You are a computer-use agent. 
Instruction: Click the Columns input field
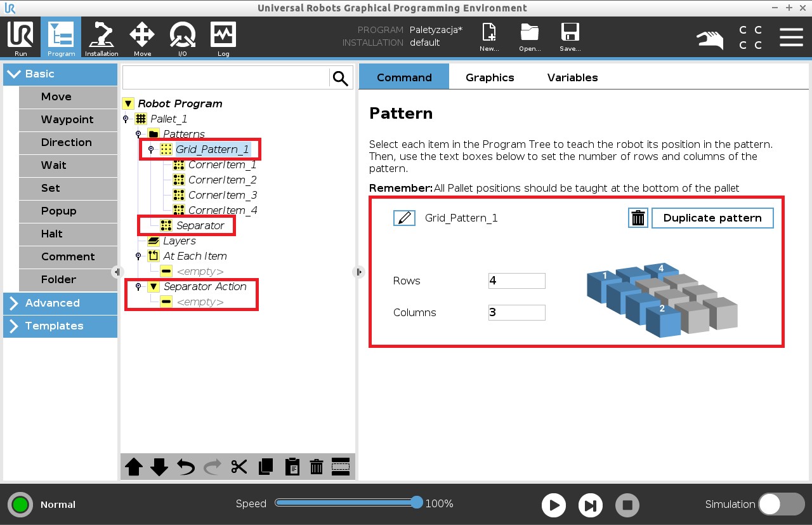[x=516, y=312]
